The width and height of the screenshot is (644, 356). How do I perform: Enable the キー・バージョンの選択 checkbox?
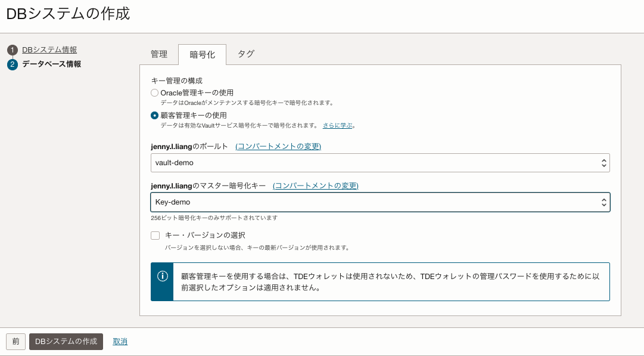[155, 236]
